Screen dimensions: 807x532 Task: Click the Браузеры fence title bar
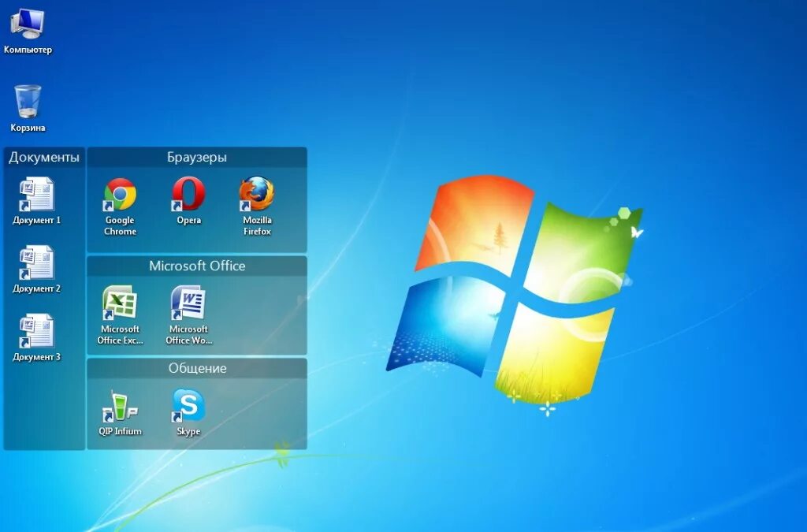[197, 158]
